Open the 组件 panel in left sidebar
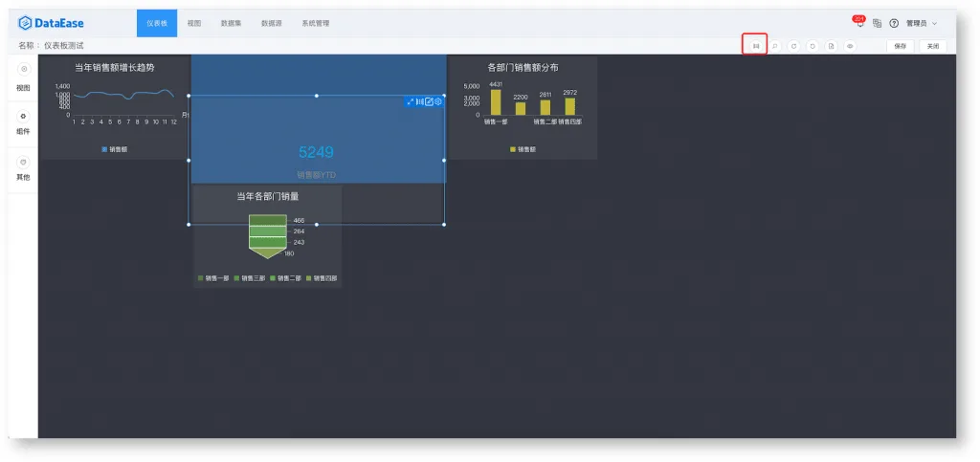The width and height of the screenshot is (980, 462). (x=23, y=123)
